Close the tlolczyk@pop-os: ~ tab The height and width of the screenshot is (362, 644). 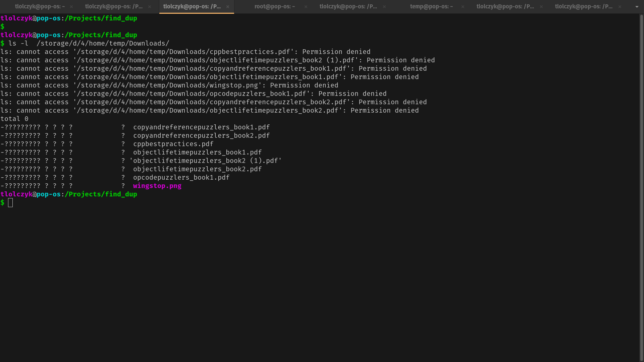pyautogui.click(x=71, y=7)
